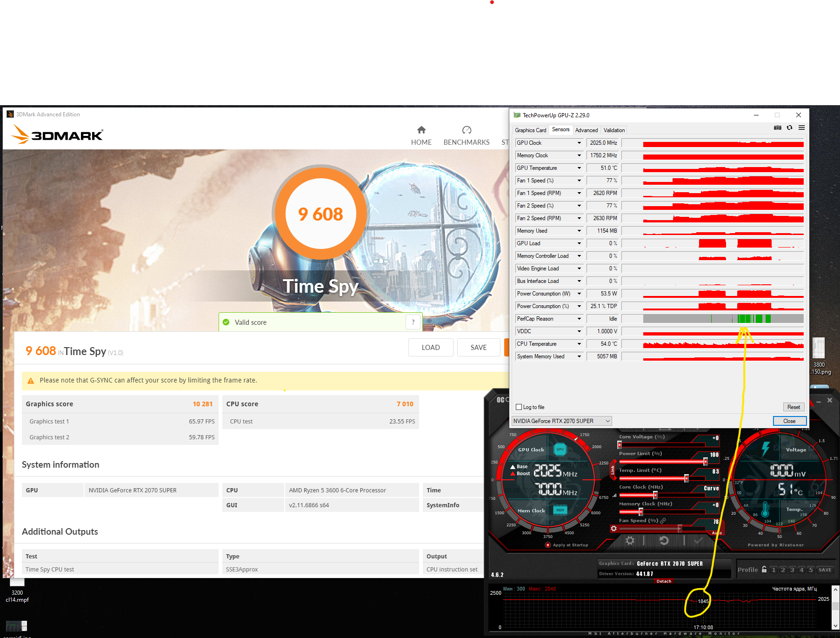Click the GPU-Z title bar app icon
This screenshot has width=840, height=638.
coord(517,115)
